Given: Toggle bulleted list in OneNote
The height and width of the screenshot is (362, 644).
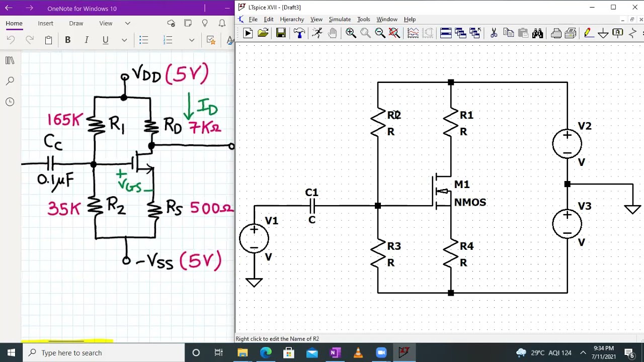Looking at the screenshot, I should point(144,40).
